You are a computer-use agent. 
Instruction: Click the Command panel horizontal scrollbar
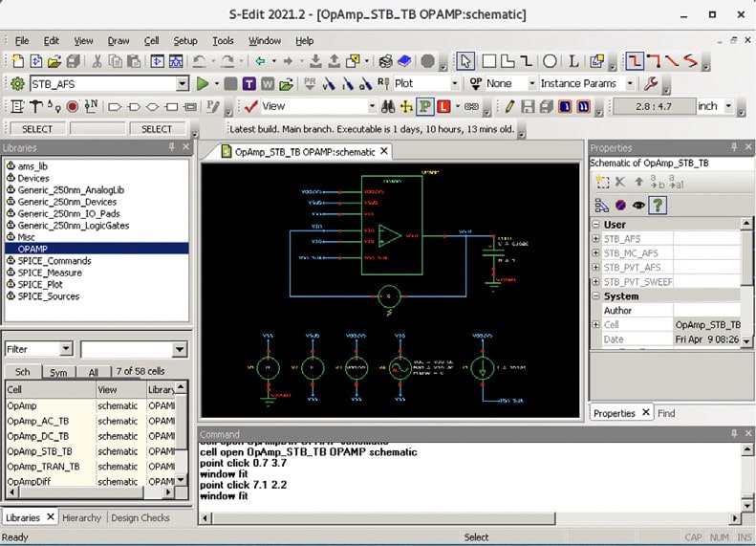pos(384,518)
